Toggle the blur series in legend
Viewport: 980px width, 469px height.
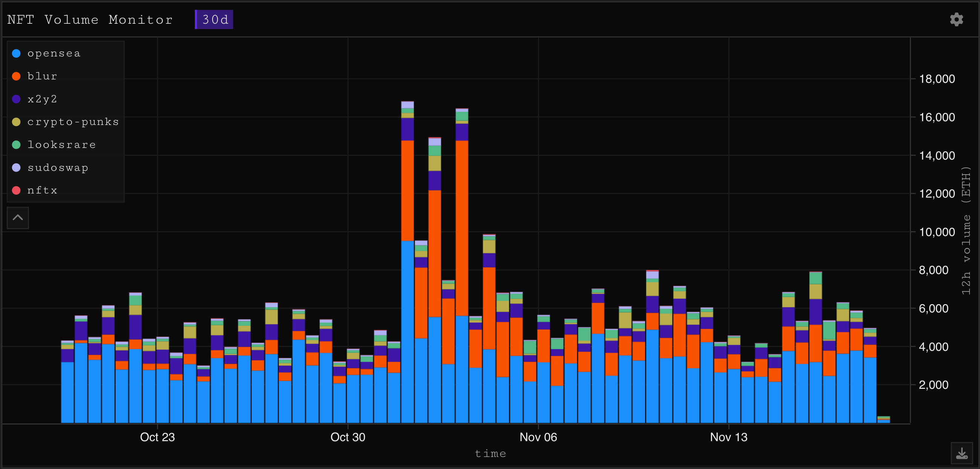click(42, 76)
